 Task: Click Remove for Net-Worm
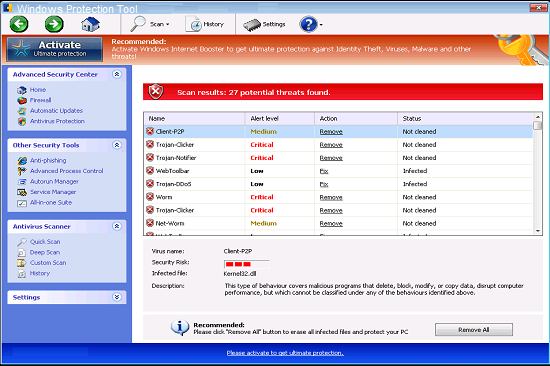pos(331,224)
